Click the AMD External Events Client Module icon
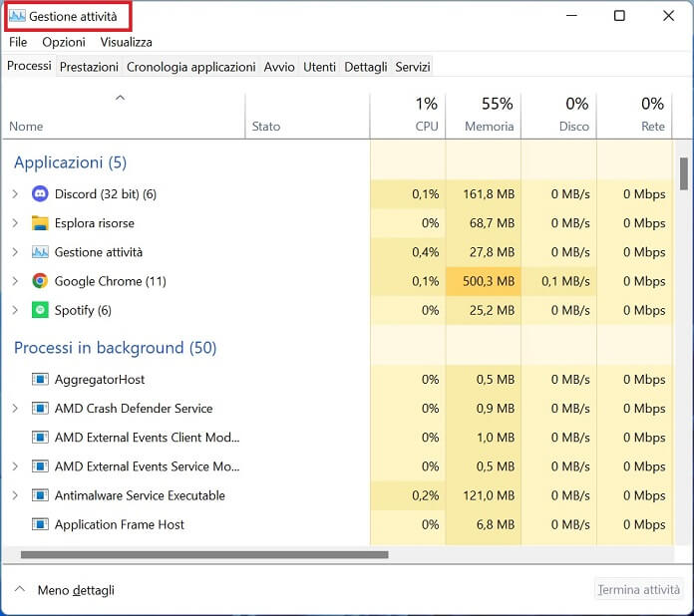Viewport: 694px width, 616px height. coord(40,438)
